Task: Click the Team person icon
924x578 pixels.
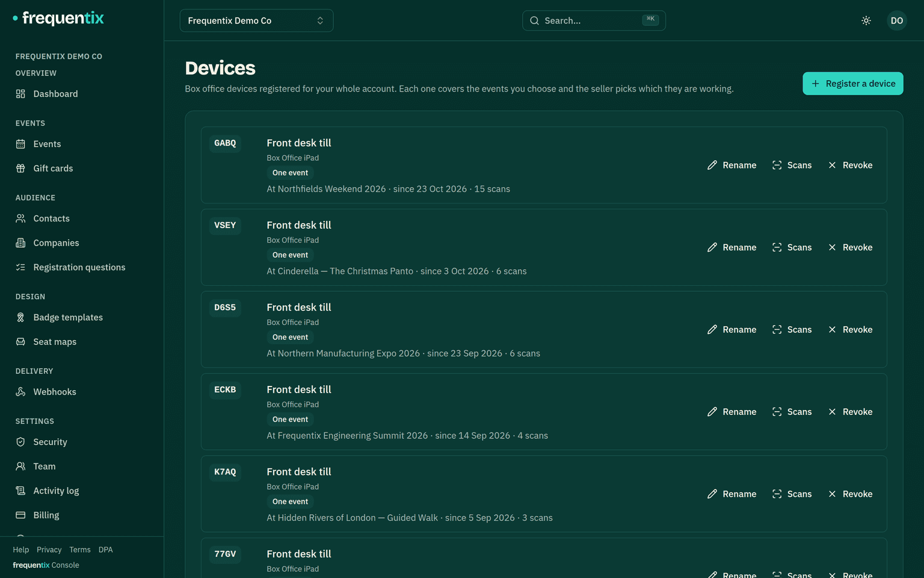Action: coord(20,467)
